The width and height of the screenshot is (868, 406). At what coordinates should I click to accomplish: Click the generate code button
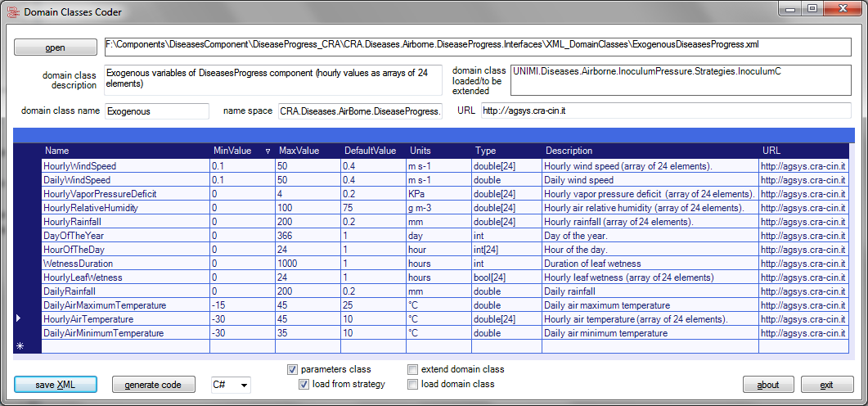(x=154, y=385)
